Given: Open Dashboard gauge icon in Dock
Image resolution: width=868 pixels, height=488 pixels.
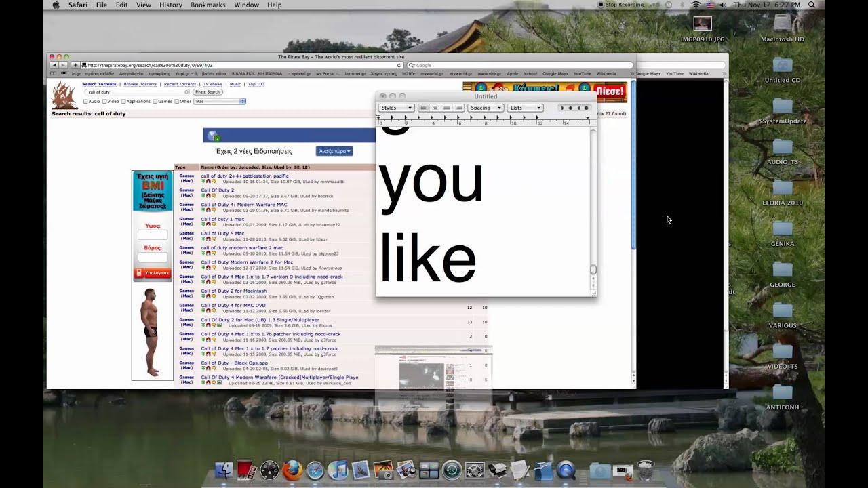Looking at the screenshot, I should (269, 470).
